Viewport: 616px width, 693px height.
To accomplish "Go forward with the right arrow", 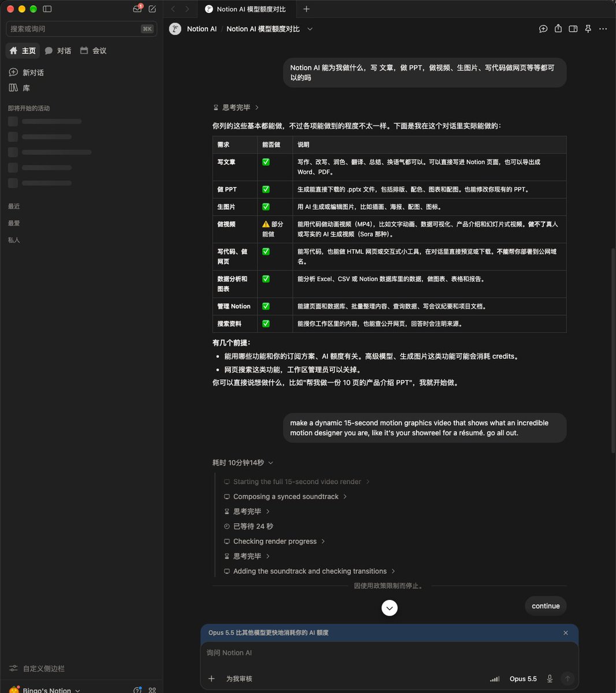I will pos(187,9).
